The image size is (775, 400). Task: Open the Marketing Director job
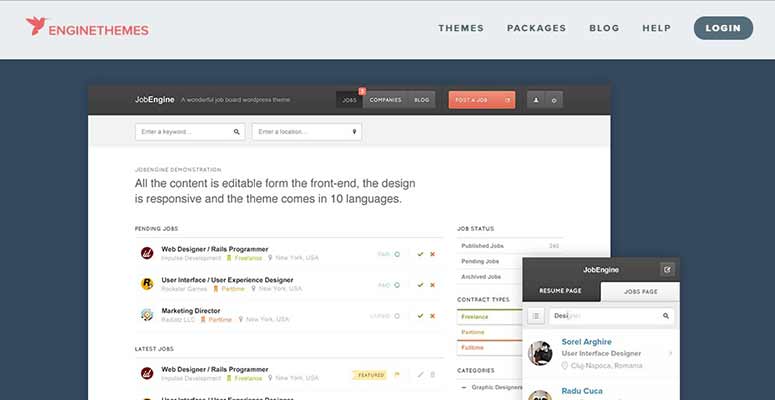191,311
